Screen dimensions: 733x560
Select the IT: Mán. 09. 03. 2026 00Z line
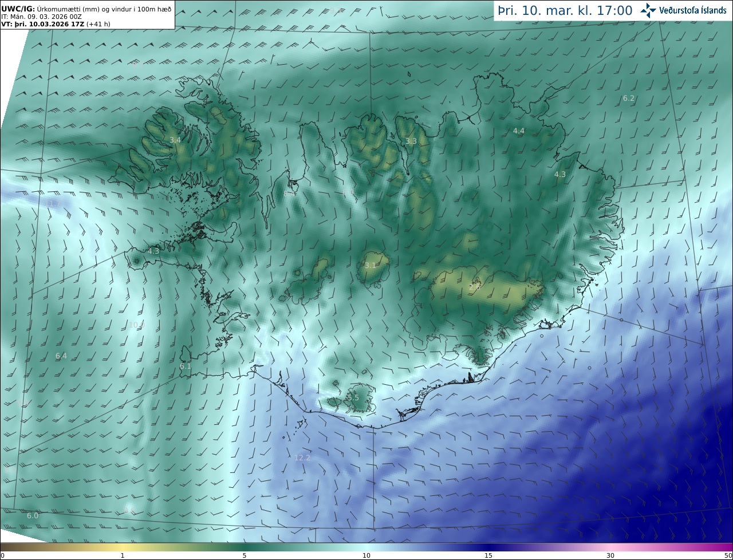[42, 17]
